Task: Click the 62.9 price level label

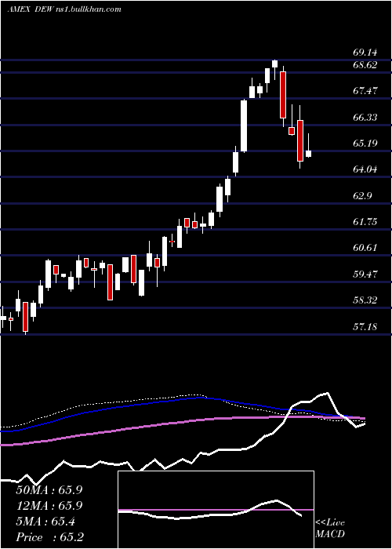Action: coord(362,196)
